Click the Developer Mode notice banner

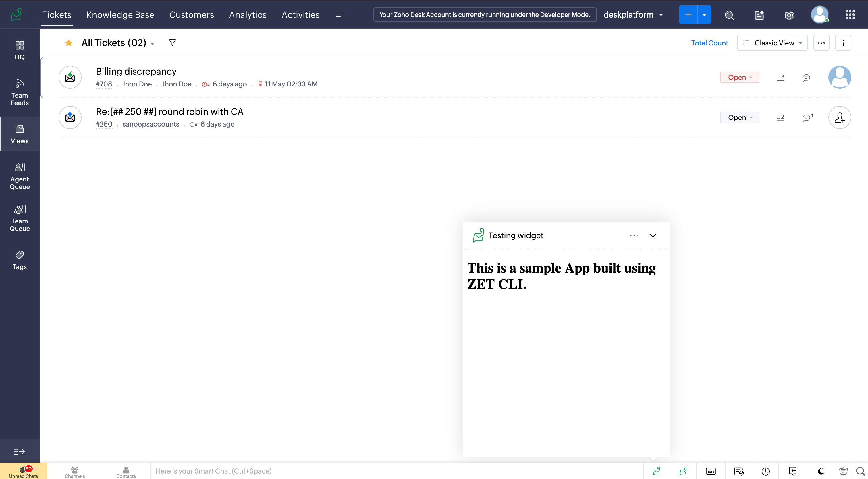tap(485, 14)
